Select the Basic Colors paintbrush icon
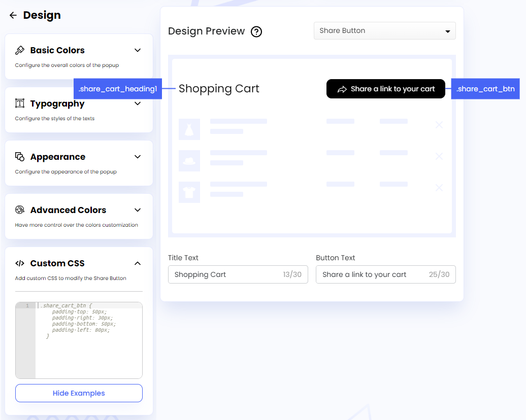 21,50
